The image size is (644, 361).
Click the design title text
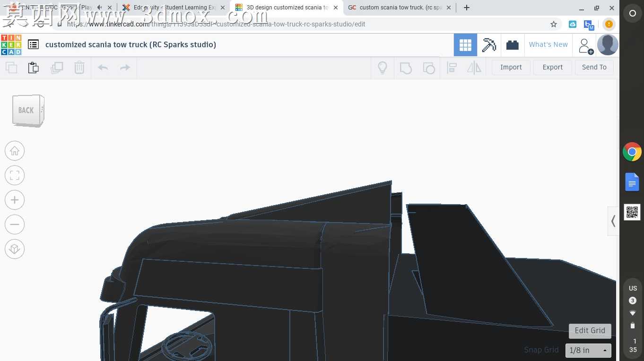131,44
